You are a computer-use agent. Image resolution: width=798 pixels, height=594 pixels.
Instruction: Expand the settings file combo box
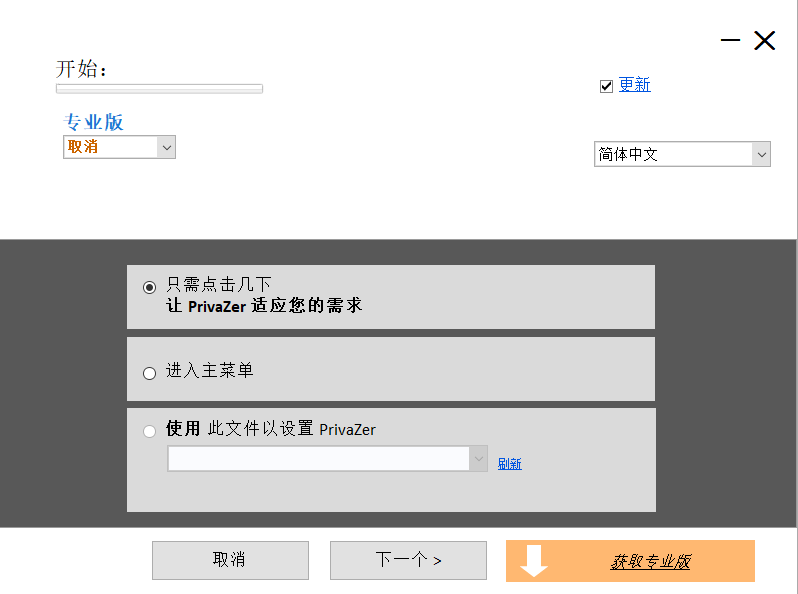[x=478, y=459]
